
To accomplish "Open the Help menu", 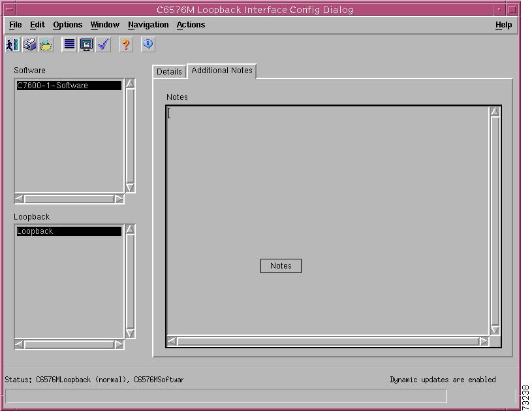I will coord(503,25).
